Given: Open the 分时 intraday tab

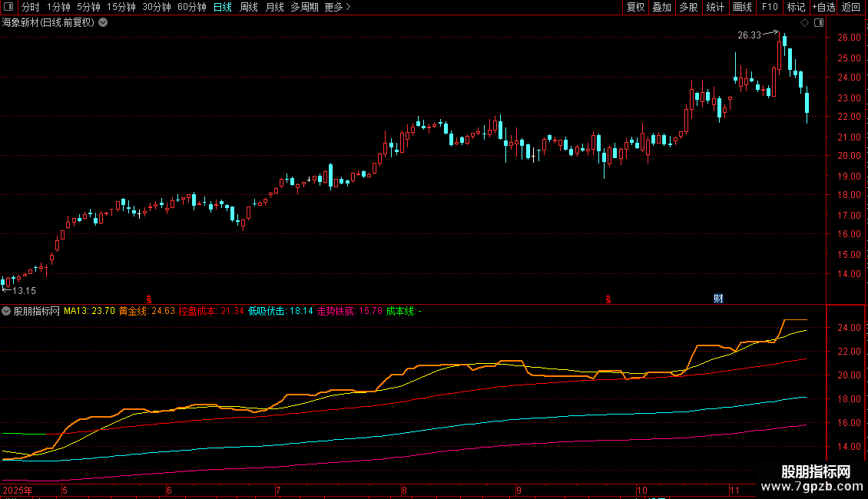Looking at the screenshot, I should 31,7.
